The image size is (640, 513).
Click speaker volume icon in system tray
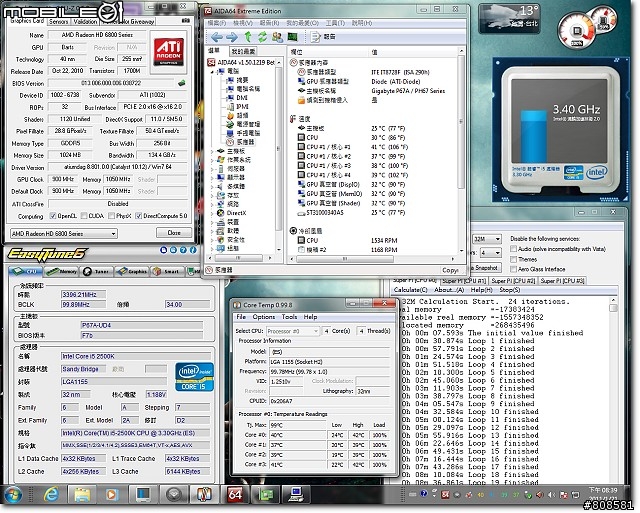(551, 495)
